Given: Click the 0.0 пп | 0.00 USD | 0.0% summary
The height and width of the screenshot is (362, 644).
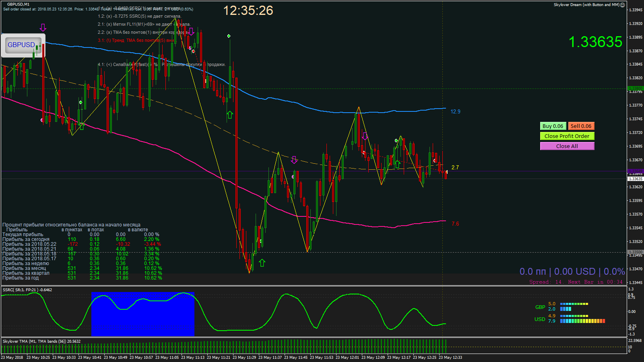Looking at the screenshot, I should click(x=572, y=271).
